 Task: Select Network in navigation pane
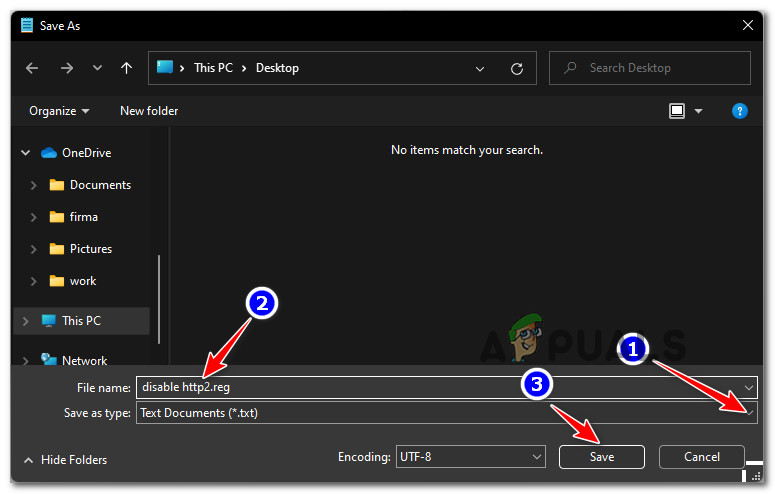tap(85, 360)
